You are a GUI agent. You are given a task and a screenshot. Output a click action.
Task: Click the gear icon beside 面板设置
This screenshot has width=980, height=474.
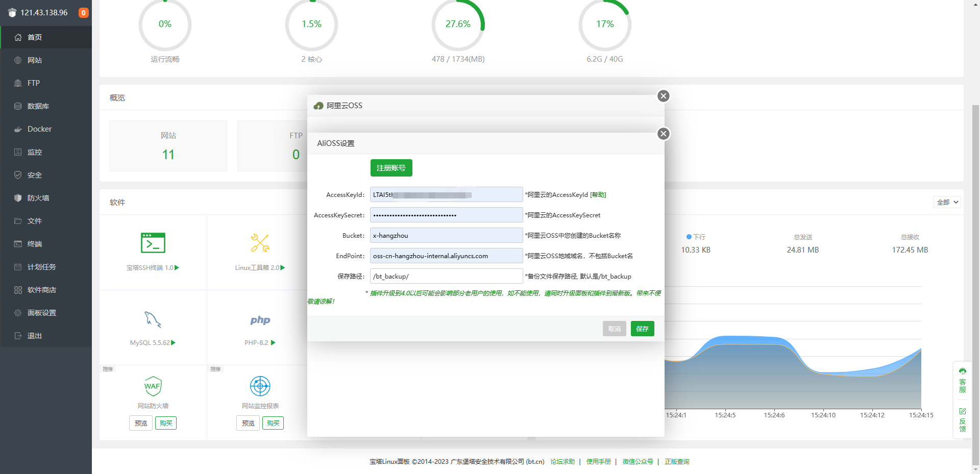18,313
